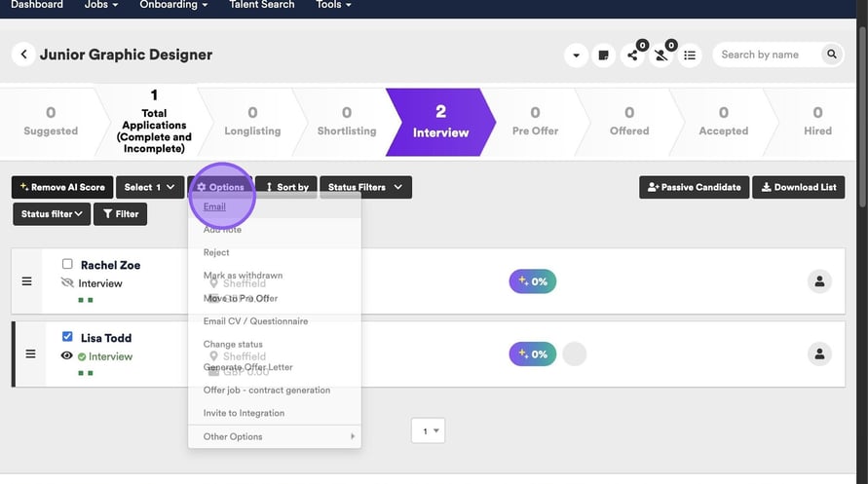Image resolution: width=868 pixels, height=484 pixels.
Task: Click the share icon with badge
Action: (633, 56)
